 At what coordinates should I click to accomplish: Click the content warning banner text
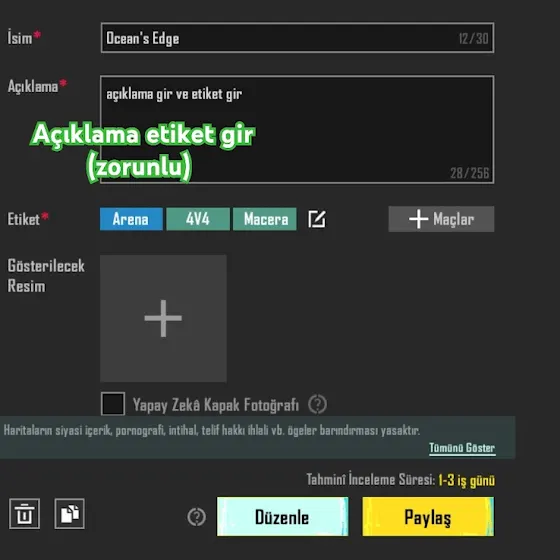[212, 430]
